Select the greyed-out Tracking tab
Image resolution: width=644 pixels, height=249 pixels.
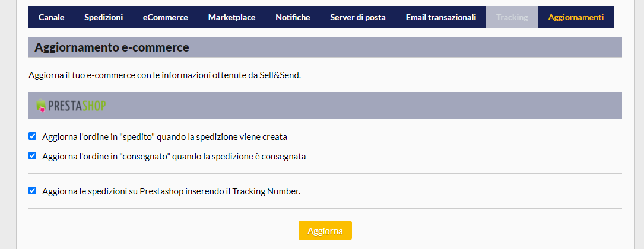(x=512, y=17)
